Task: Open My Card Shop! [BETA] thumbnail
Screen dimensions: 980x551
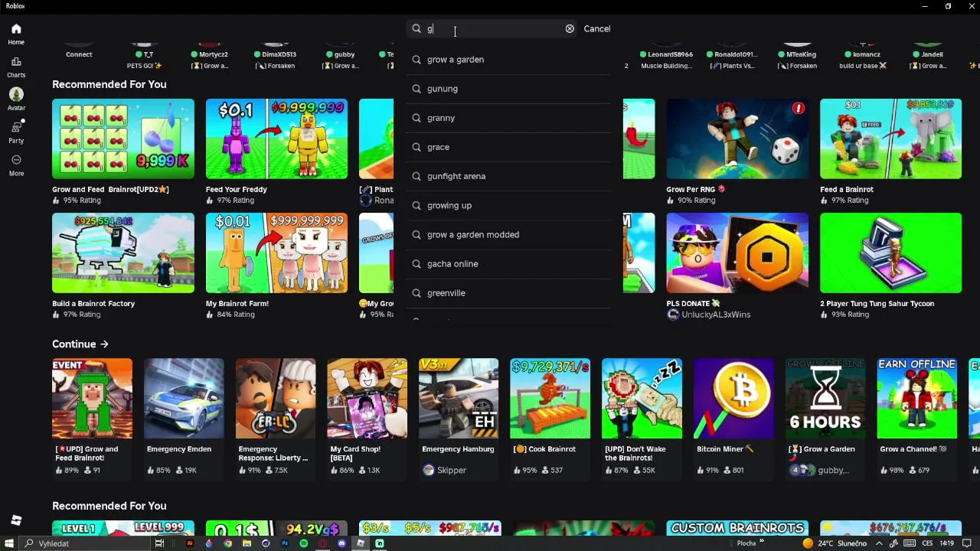Action: [367, 399]
